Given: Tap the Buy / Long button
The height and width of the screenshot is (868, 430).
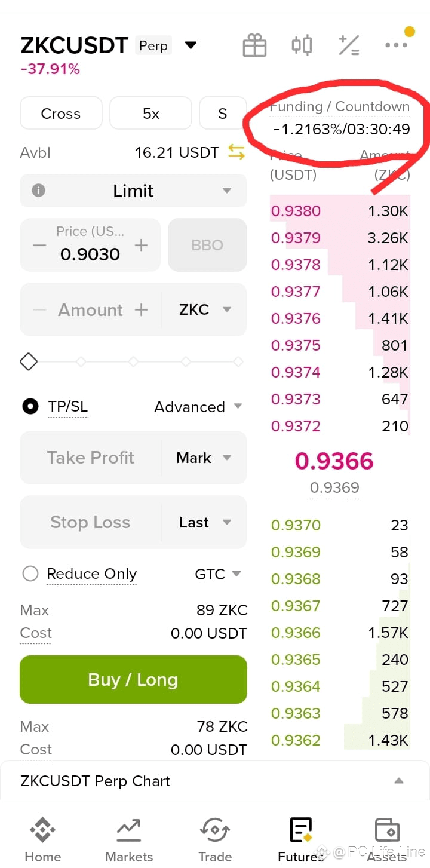Looking at the screenshot, I should click(133, 680).
